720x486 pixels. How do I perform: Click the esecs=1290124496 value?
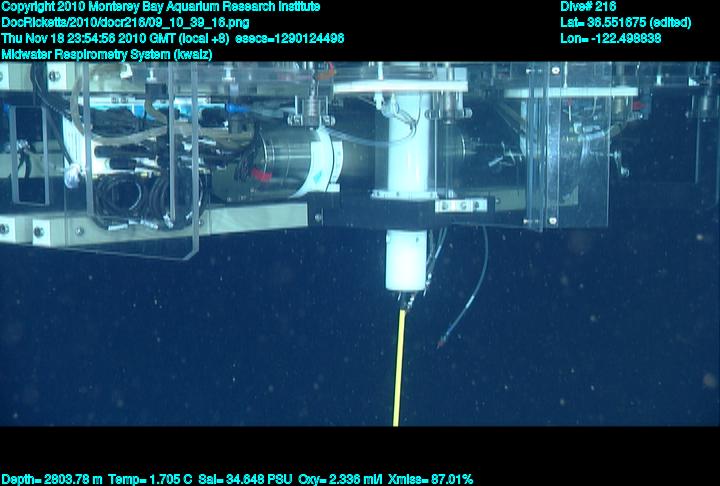tap(289, 38)
